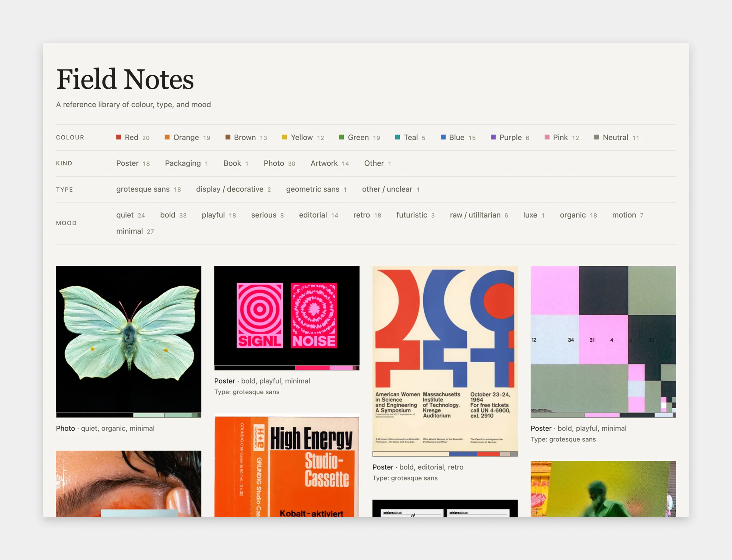Select the serious mood filter
The width and height of the screenshot is (732, 560).
[267, 215]
